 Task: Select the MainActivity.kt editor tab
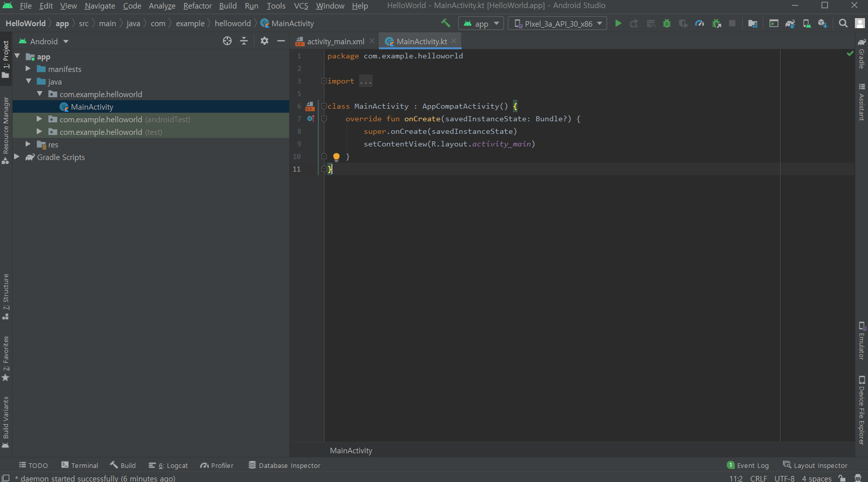(421, 41)
